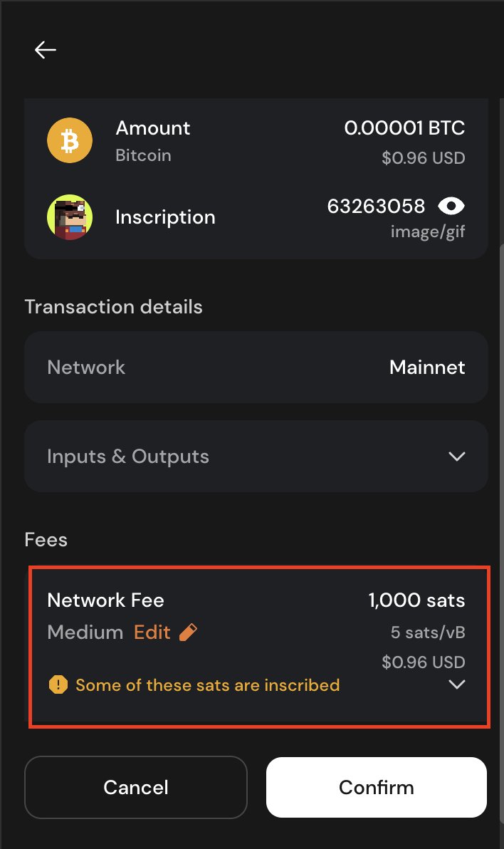Click the orange Bitcoin logo icon

[x=70, y=140]
